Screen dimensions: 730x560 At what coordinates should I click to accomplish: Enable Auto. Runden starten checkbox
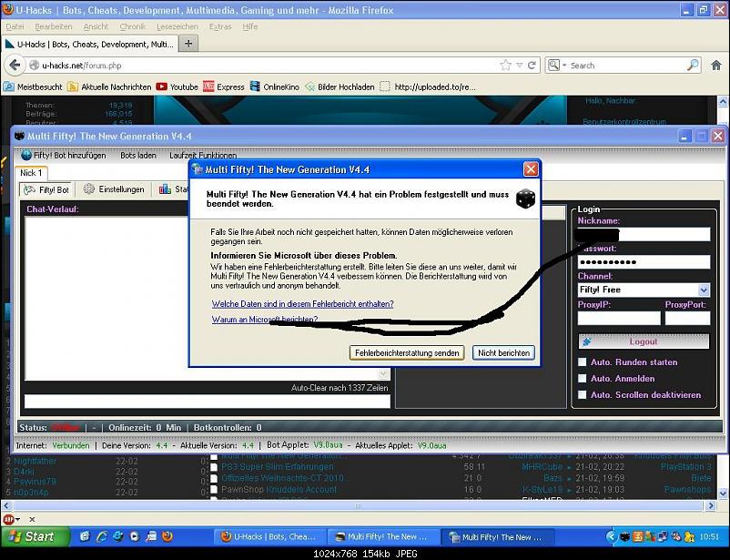[x=582, y=362]
